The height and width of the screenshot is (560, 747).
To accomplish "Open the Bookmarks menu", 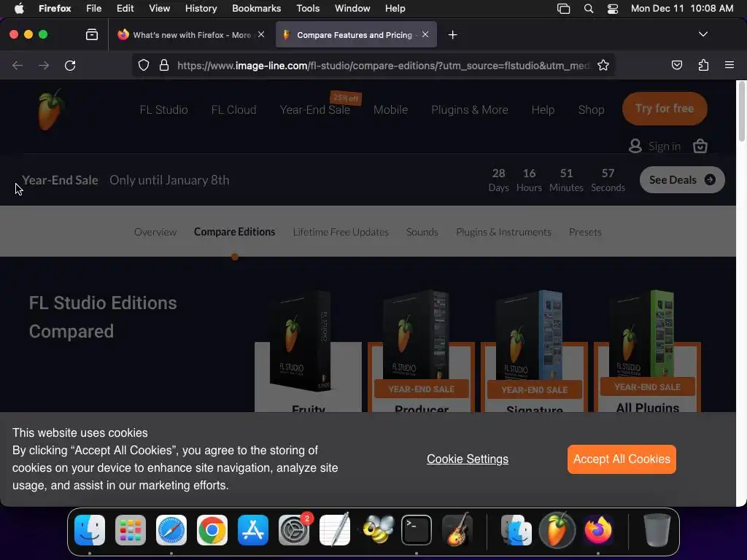I will [256, 8].
